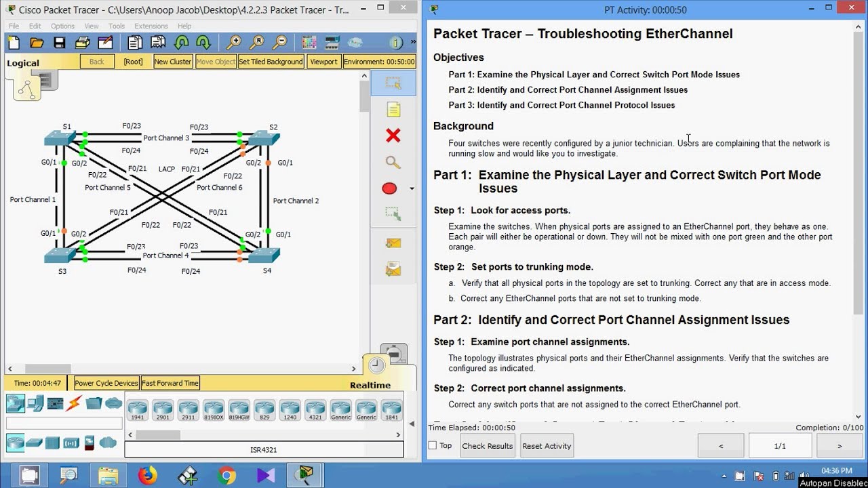Image resolution: width=868 pixels, height=488 pixels.
Task: Click the Add Simple PDU envelope
Action: click(x=393, y=243)
